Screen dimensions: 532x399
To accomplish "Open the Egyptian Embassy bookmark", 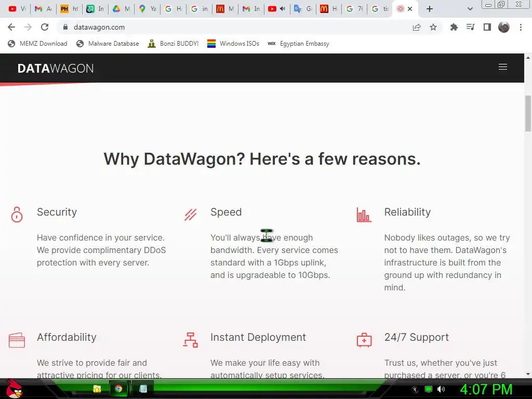I will (x=298, y=44).
